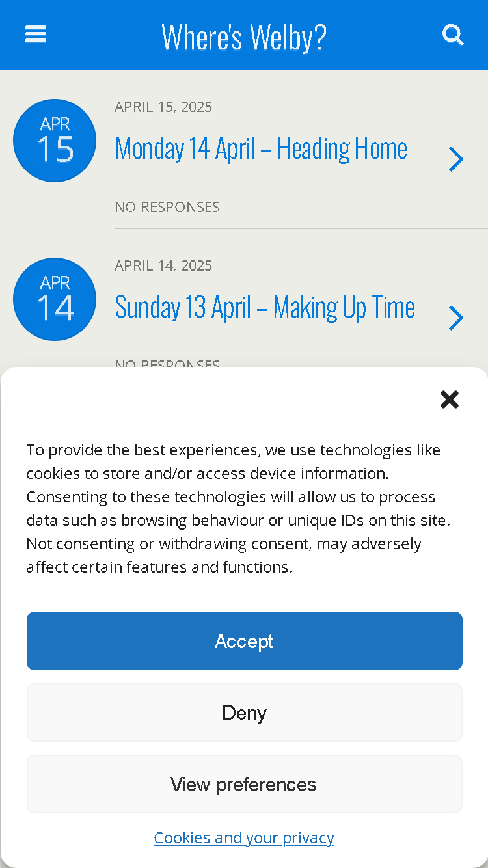Expand the Sunday 13 April post chevron
Screen dimensions: 488x868
pos(457,318)
